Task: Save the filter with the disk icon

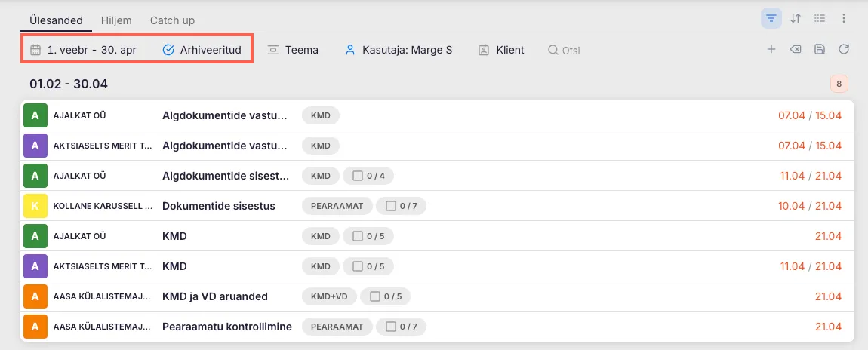Action: (x=819, y=50)
